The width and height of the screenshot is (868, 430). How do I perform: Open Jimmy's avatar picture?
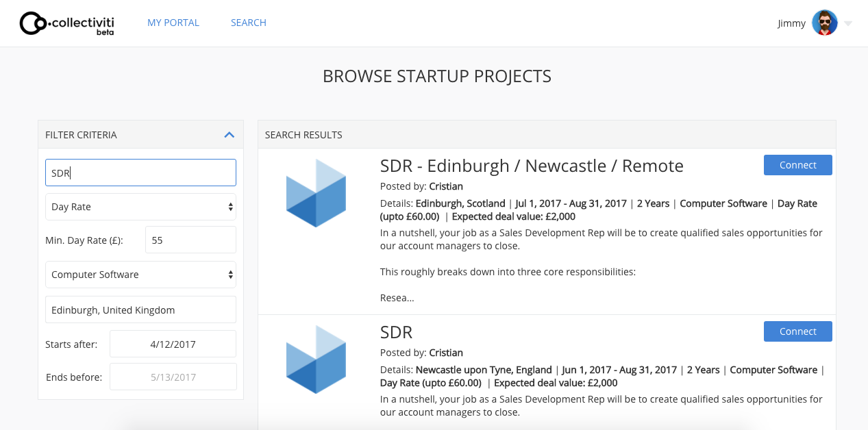pos(825,23)
